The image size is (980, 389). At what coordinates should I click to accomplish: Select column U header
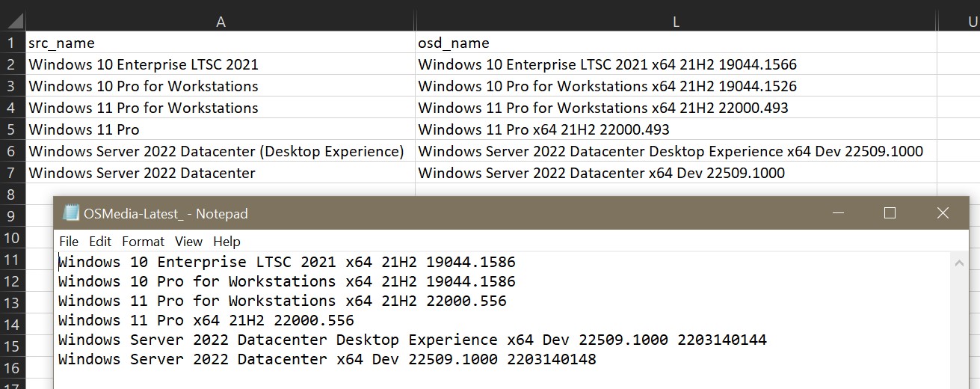pos(973,22)
